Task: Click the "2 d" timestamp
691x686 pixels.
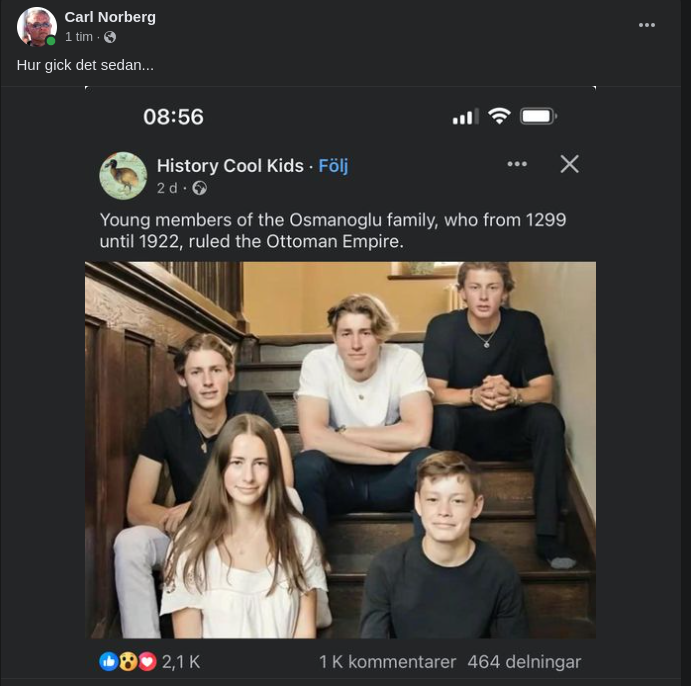Action: point(167,188)
